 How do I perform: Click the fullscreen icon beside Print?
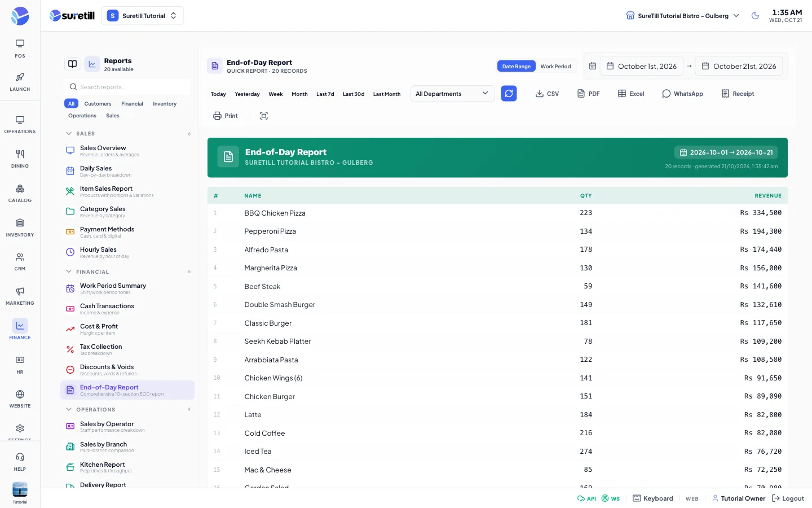[x=264, y=116]
